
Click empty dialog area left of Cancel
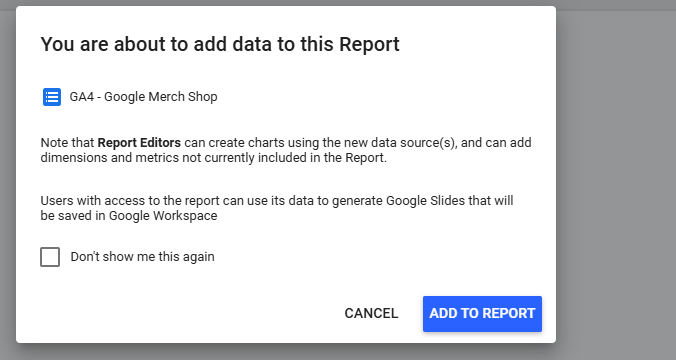point(181,313)
